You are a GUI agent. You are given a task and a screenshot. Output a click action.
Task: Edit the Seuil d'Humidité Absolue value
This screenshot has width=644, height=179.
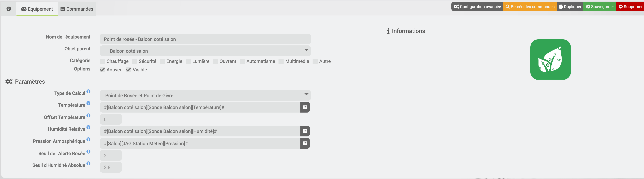pyautogui.click(x=111, y=167)
